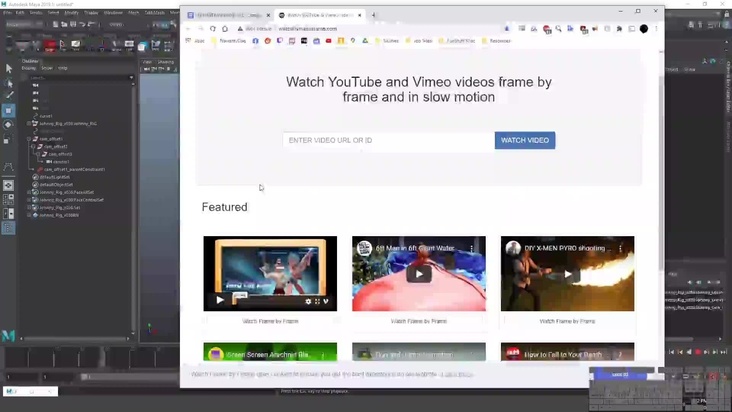Viewport: 732px width, 412px height.
Task: Click the Enter Video URL or ID field
Action: click(x=388, y=140)
